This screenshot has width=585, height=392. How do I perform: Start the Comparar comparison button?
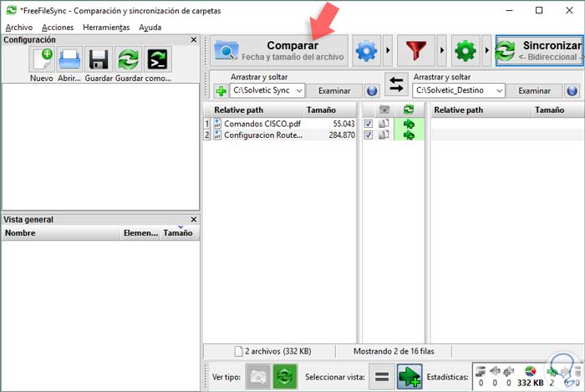(x=279, y=51)
